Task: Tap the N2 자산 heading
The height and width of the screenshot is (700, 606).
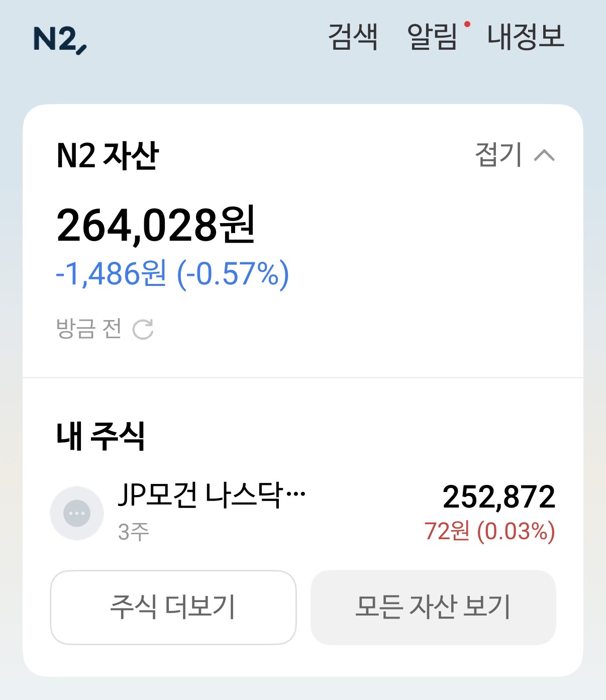Action: point(108,155)
